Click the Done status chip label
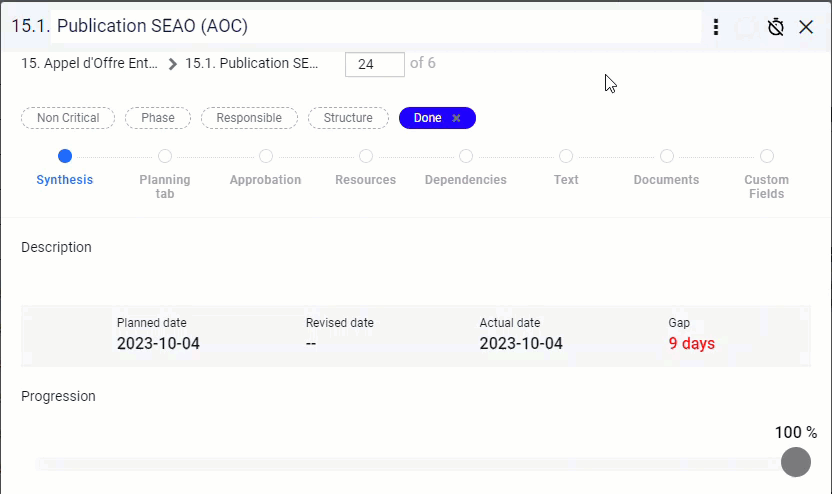Viewport: 832px width, 494px height. (427, 118)
